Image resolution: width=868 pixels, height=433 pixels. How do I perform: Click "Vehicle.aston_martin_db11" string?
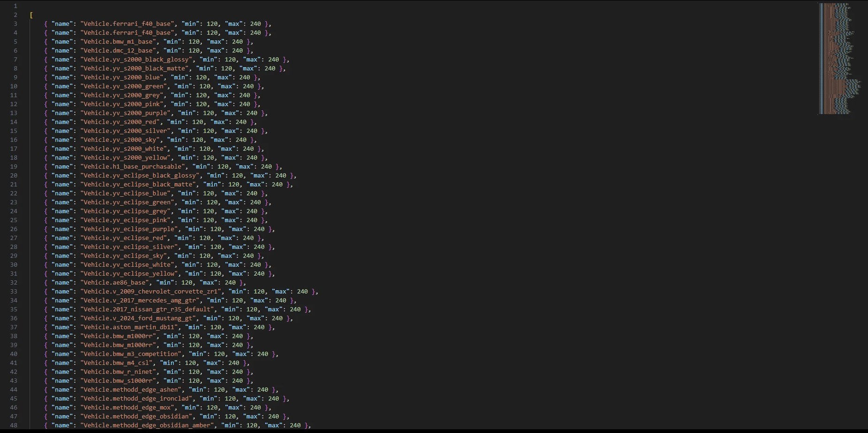tap(130, 327)
